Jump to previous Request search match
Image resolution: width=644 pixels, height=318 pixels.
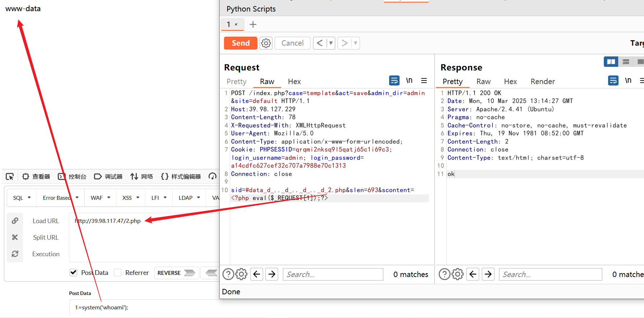pos(256,274)
